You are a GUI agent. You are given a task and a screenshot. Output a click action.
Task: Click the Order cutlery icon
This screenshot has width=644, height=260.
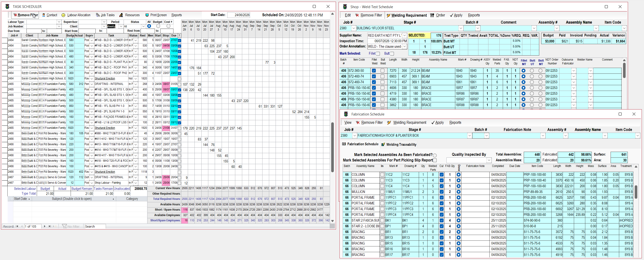tap(432, 15)
